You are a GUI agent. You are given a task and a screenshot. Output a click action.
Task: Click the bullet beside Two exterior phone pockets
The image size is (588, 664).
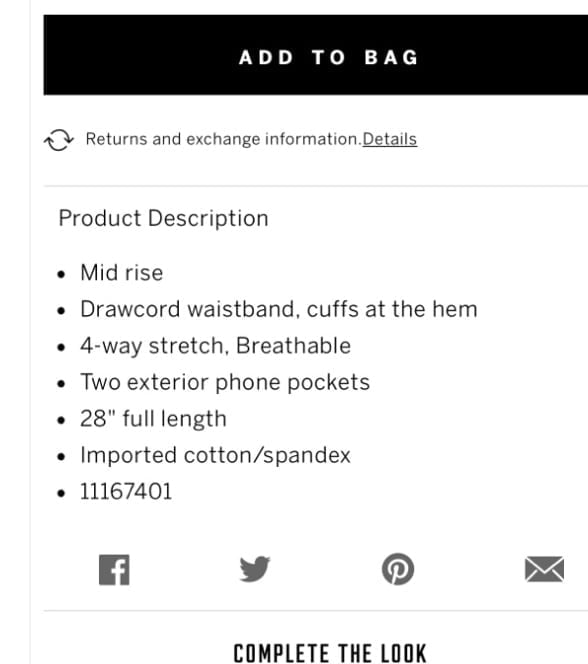pyautogui.click(x=61, y=384)
